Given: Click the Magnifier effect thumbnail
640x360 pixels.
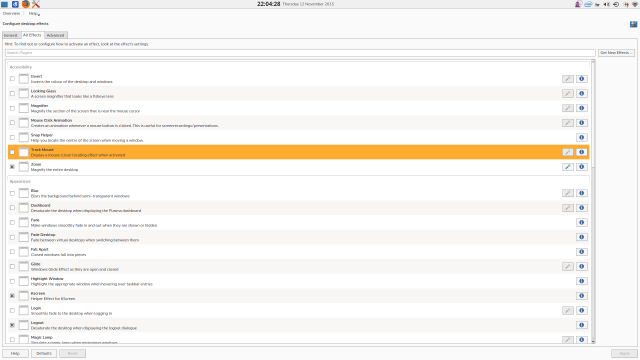Looking at the screenshot, I should point(24,108).
